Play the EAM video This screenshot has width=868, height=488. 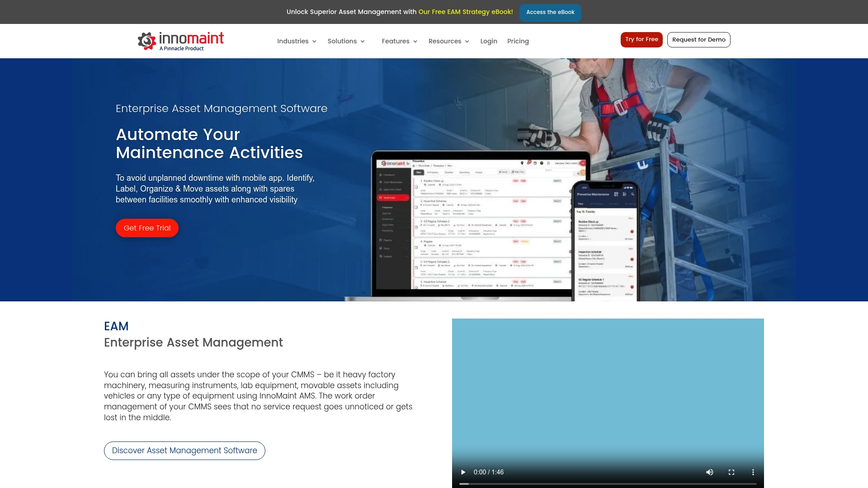463,472
